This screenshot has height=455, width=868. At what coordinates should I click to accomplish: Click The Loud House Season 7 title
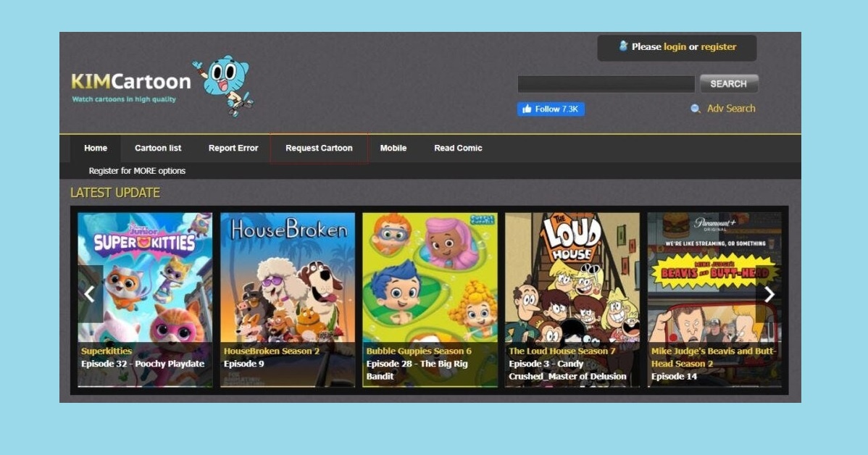pos(562,351)
